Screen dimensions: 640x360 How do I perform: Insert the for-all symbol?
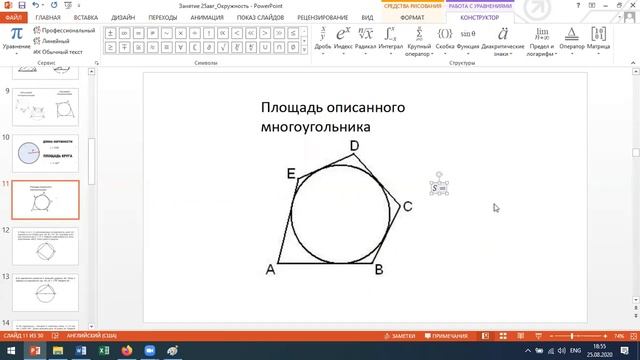(x=181, y=47)
